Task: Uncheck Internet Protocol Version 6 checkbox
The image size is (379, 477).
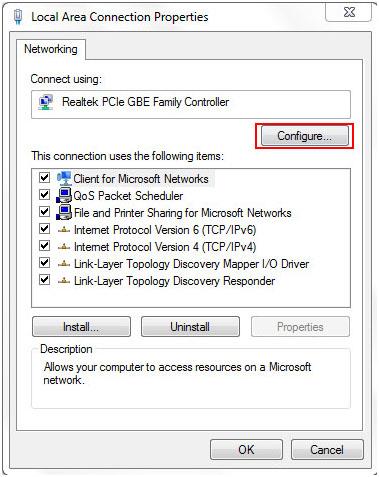Action: pos(44,229)
